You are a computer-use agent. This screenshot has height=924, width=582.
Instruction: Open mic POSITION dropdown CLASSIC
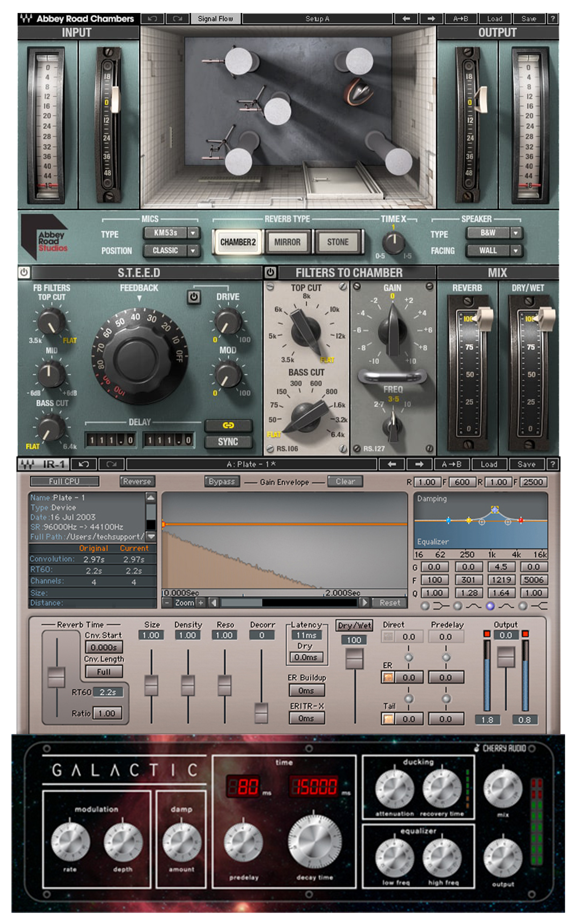(171, 251)
